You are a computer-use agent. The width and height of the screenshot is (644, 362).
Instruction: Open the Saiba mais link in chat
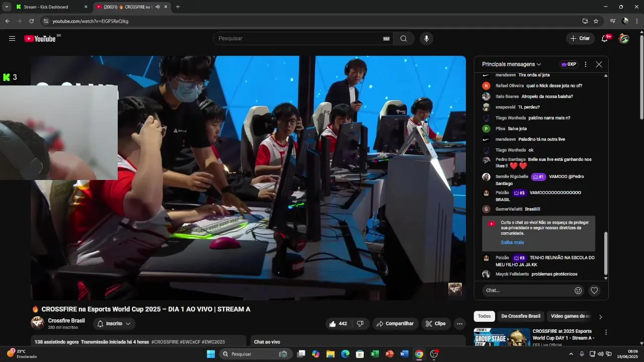point(512,242)
